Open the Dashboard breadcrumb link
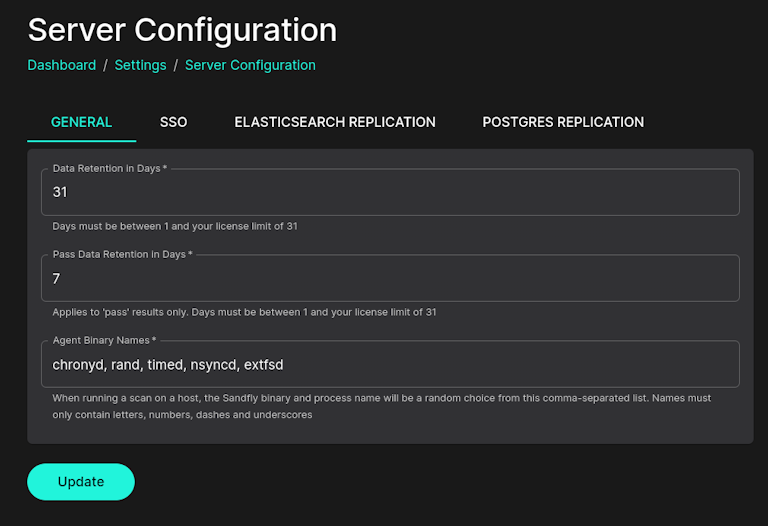 coord(62,65)
